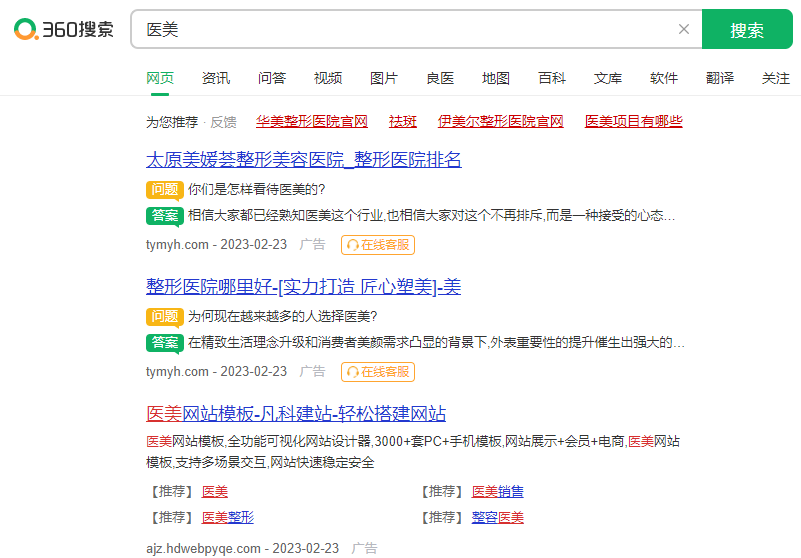Click the 答案 badge in first result
Viewport: 801px width, 558px height.
click(x=164, y=216)
